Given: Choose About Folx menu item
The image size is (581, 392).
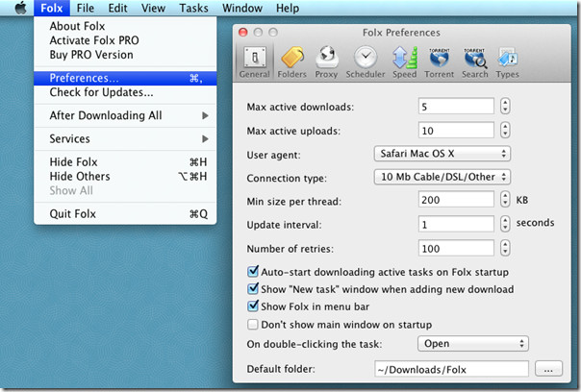Looking at the screenshot, I should pos(125,26).
